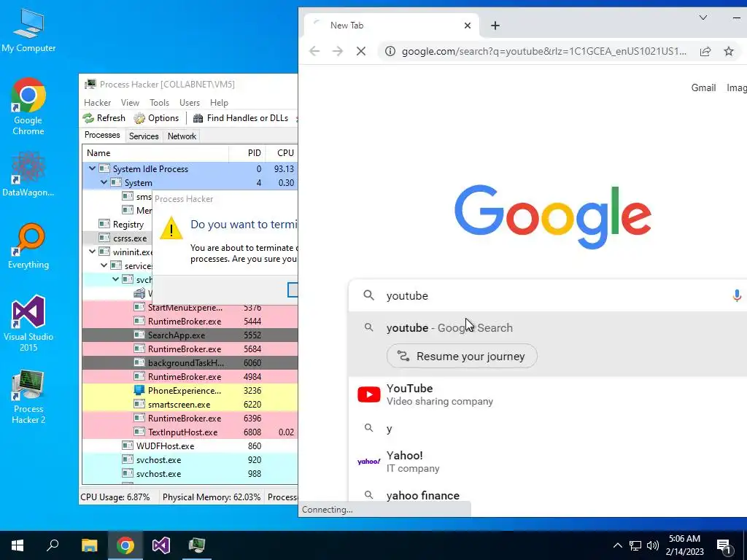Open File Explorer from taskbar
Image resolution: width=747 pixels, height=560 pixels.
[89, 545]
